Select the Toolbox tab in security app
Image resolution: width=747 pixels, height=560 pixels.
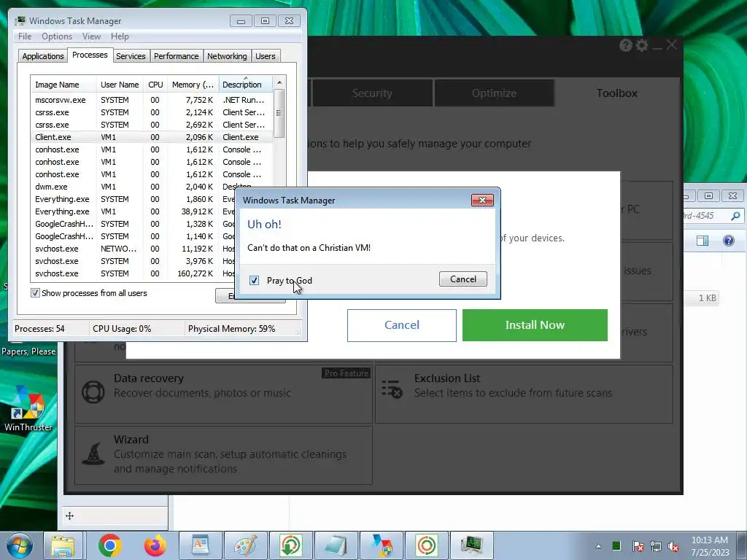click(617, 93)
